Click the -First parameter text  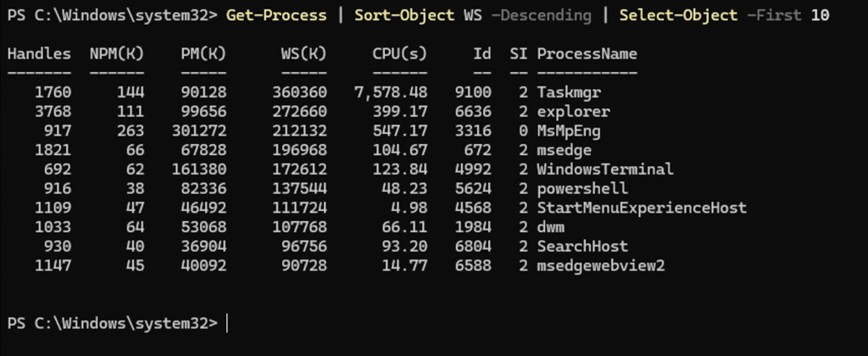click(x=774, y=15)
